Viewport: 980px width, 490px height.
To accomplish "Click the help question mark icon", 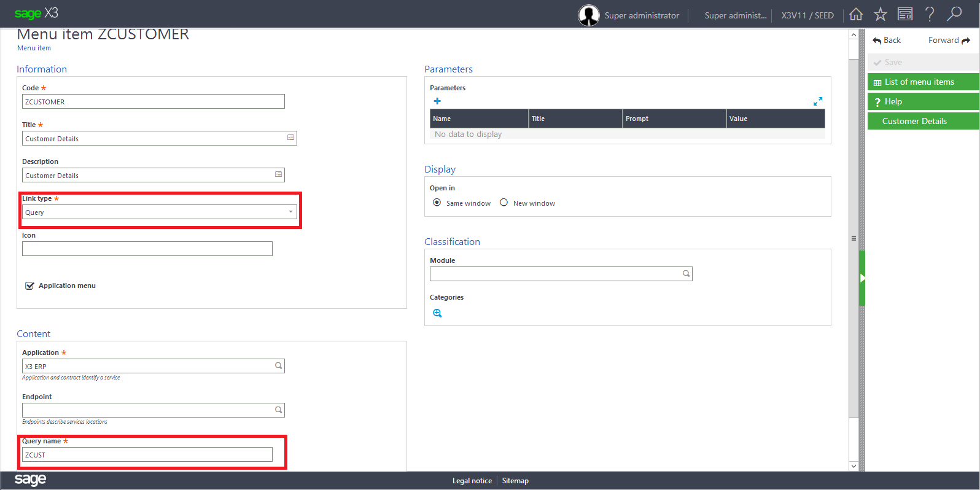I will pyautogui.click(x=930, y=14).
